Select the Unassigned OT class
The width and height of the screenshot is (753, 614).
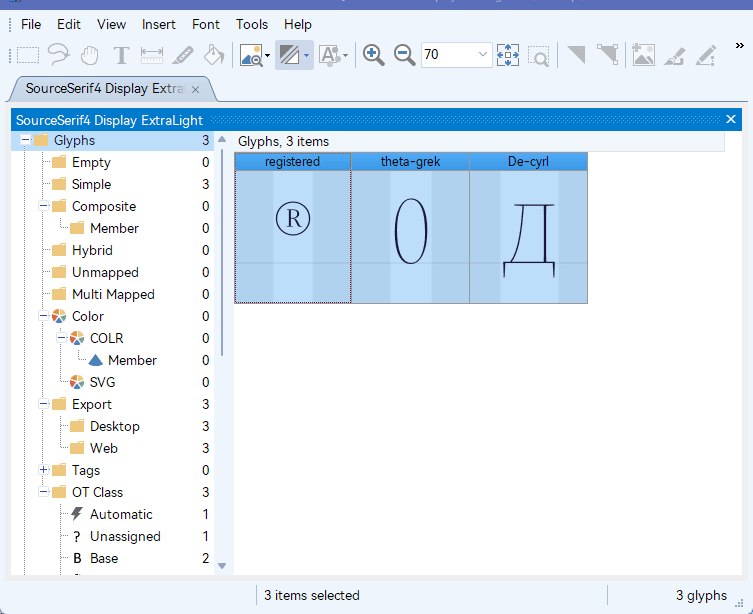pos(125,536)
